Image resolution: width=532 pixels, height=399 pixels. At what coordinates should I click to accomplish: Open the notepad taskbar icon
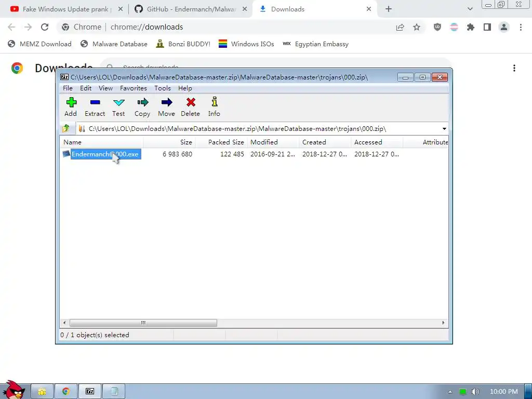pos(114,392)
